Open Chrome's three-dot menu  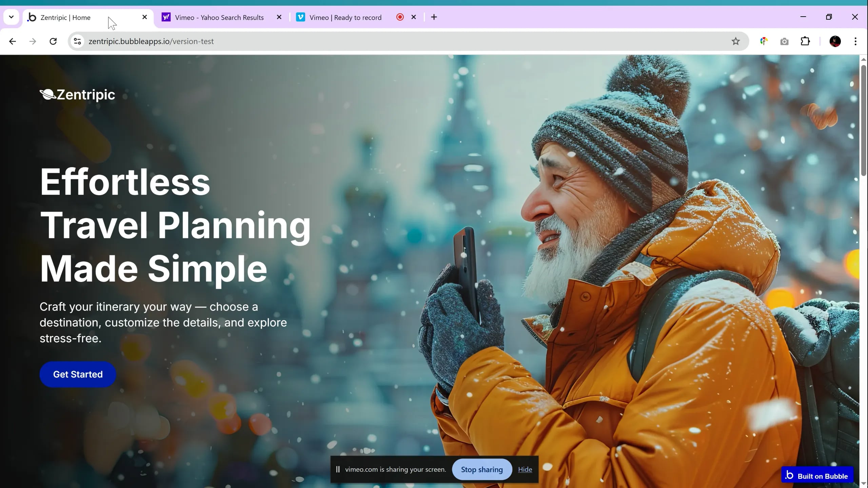(x=855, y=41)
